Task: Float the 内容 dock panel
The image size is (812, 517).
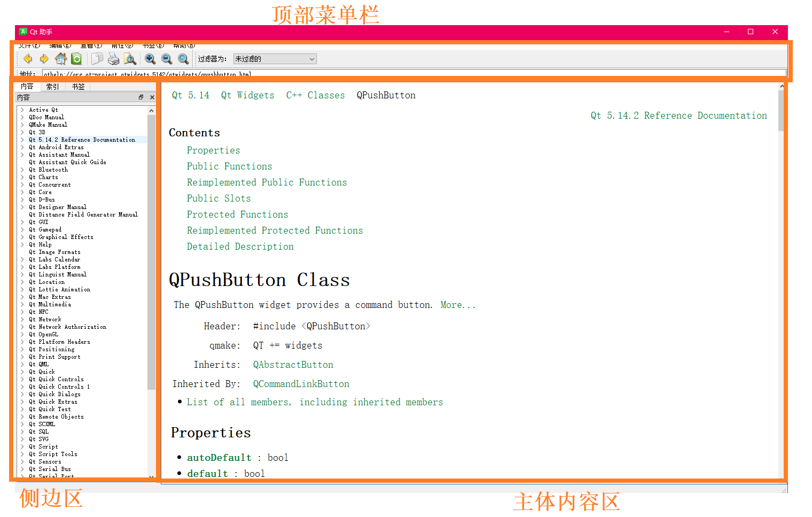Action: point(141,97)
